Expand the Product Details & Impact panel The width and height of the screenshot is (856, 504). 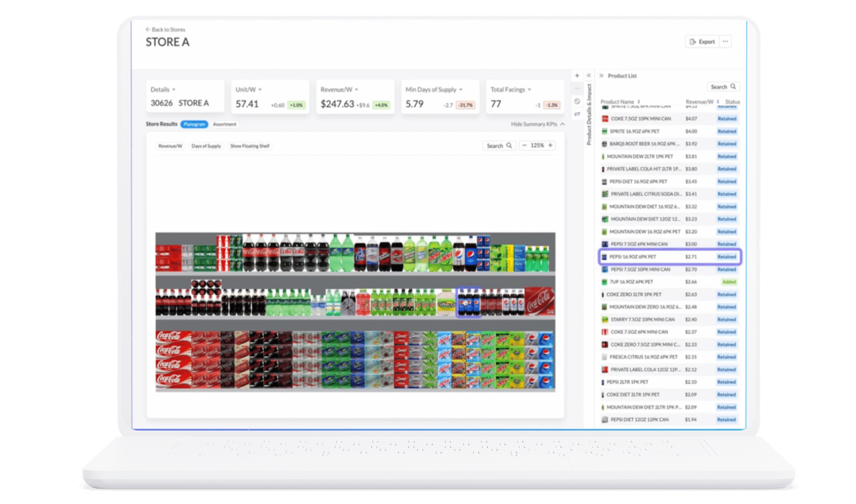pyautogui.click(x=588, y=75)
